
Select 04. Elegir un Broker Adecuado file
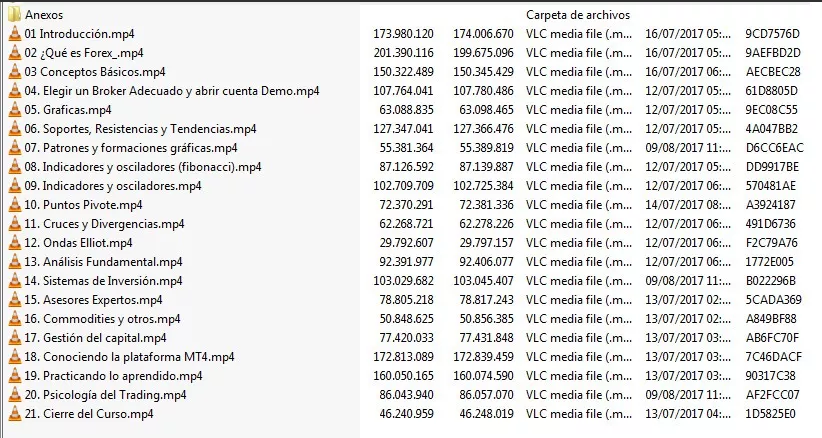(x=172, y=91)
